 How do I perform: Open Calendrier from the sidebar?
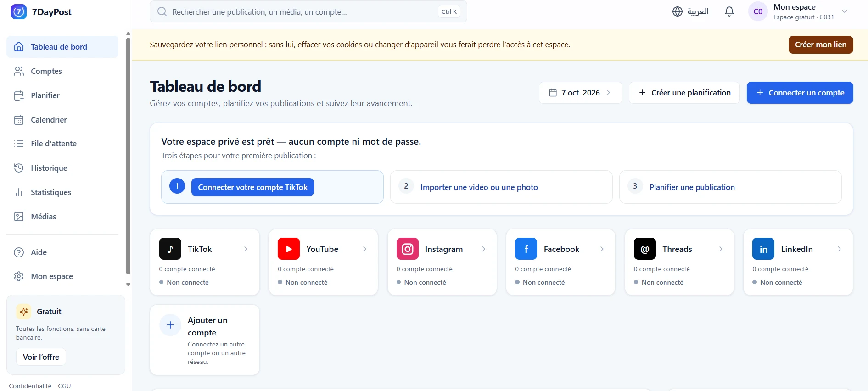coord(62,120)
